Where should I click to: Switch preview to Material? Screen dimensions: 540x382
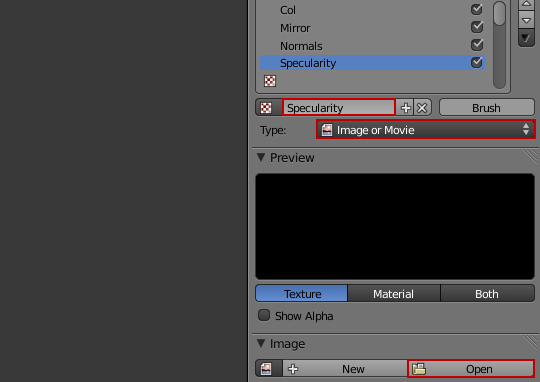pos(394,293)
